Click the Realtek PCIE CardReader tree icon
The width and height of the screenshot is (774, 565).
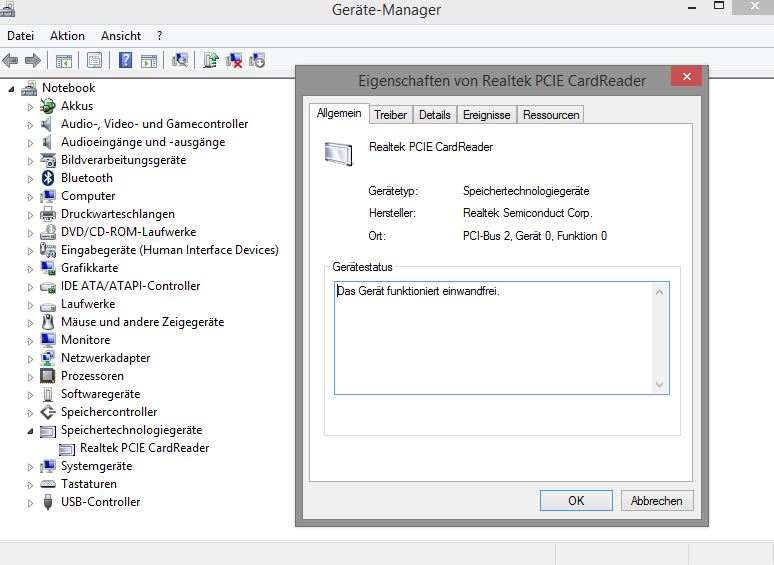coord(67,448)
